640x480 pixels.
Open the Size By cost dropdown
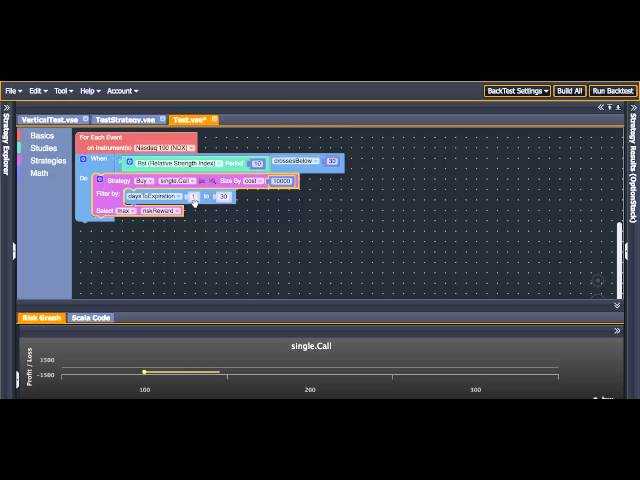point(253,181)
